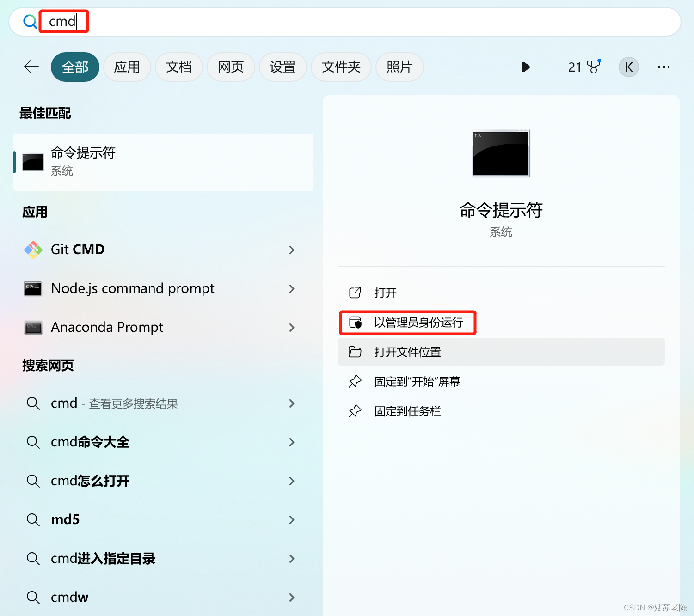694x616 pixels.
Task: Open web search cmd - 查看更多搜索结果
Action: 163,403
